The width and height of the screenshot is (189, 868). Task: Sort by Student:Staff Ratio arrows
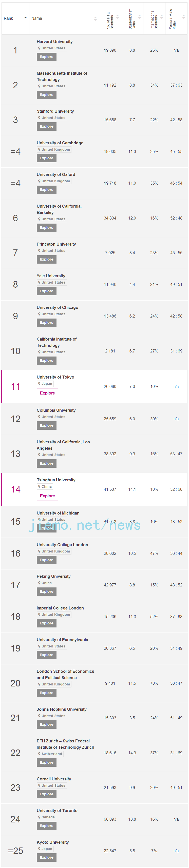click(140, 16)
